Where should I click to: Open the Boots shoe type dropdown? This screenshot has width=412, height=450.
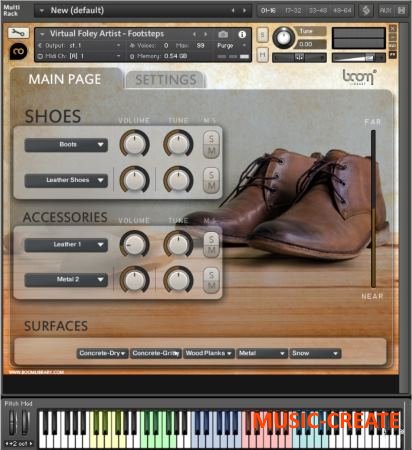(x=66, y=145)
